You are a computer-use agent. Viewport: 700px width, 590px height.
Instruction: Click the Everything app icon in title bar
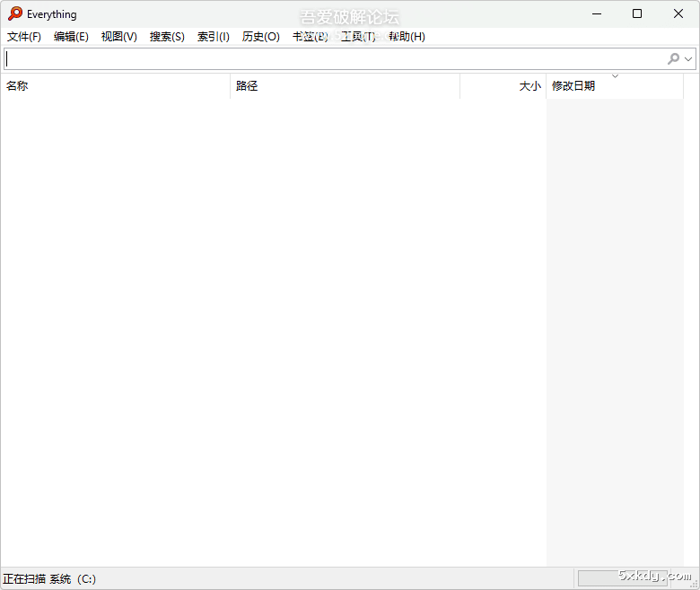point(14,13)
